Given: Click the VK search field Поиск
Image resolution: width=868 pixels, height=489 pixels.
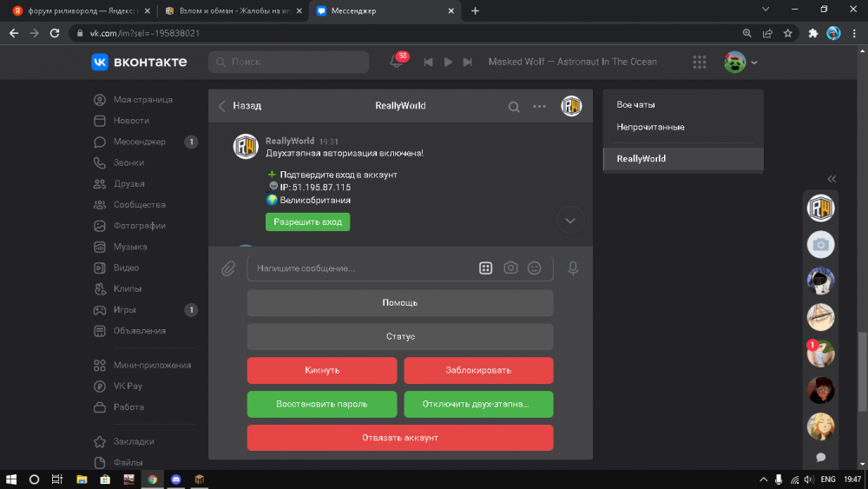Looking at the screenshot, I should coord(289,62).
